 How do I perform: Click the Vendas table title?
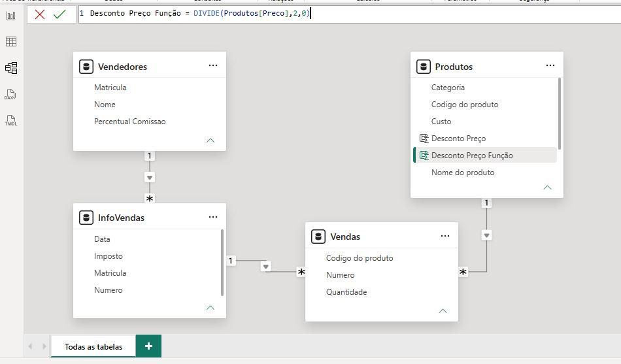[x=345, y=237]
